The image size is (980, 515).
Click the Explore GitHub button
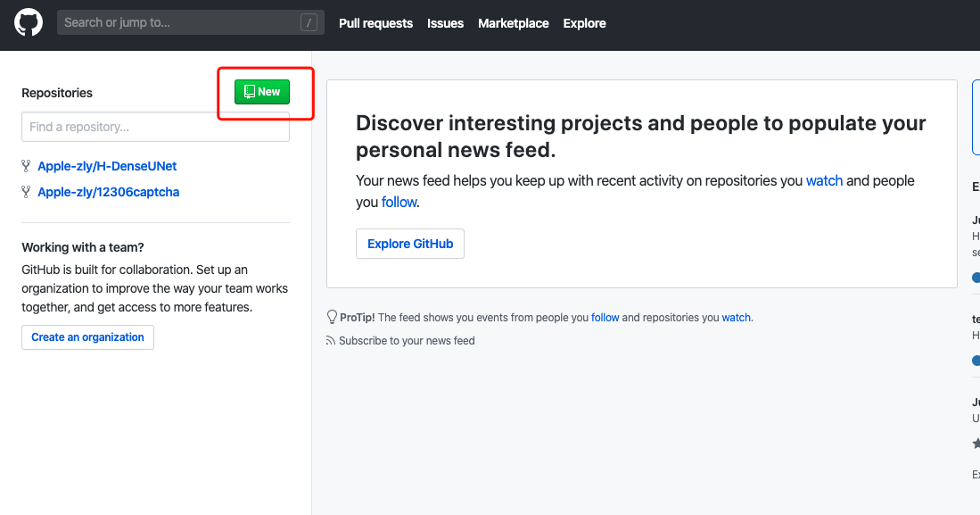(410, 244)
